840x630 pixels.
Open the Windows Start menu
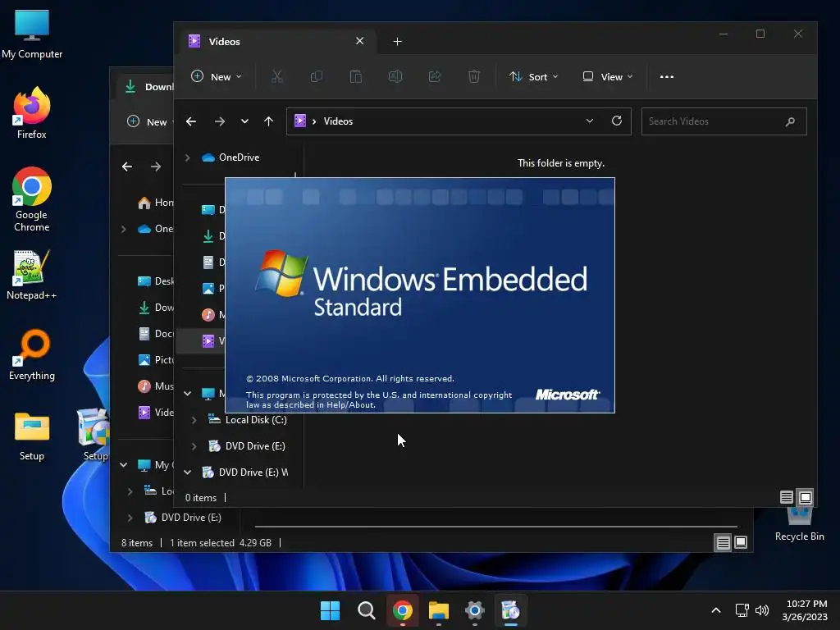click(x=330, y=610)
